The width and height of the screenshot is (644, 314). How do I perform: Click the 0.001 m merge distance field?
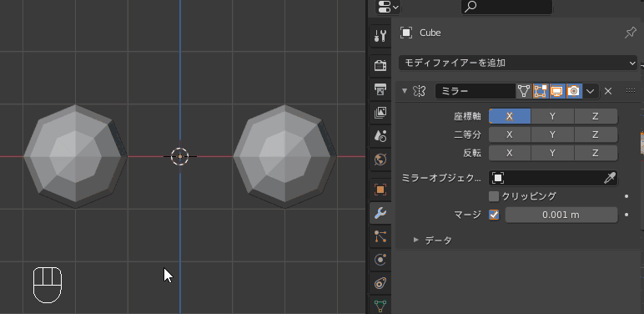pyautogui.click(x=561, y=215)
